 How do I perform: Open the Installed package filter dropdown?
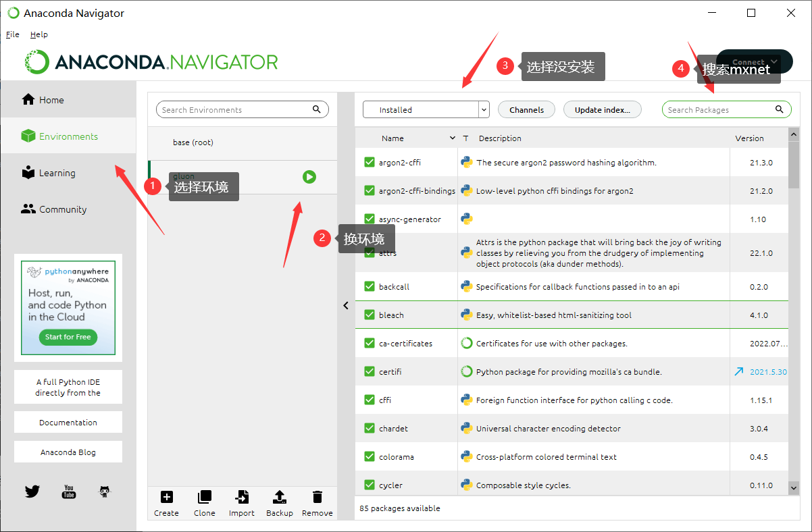click(426, 109)
